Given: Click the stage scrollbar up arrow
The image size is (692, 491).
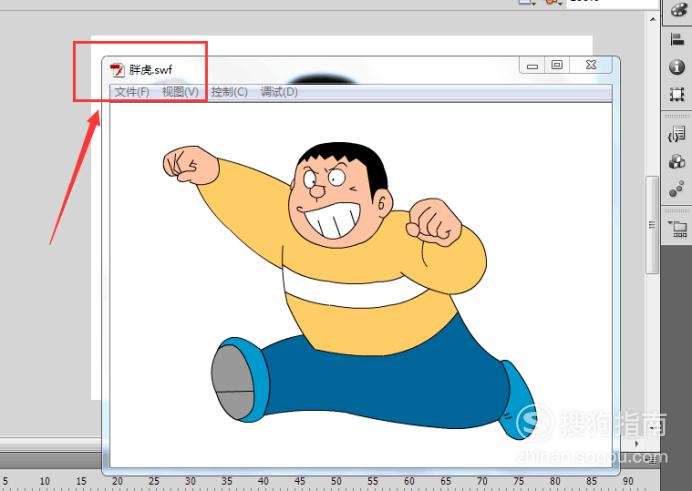Looking at the screenshot, I should click(x=652, y=19).
